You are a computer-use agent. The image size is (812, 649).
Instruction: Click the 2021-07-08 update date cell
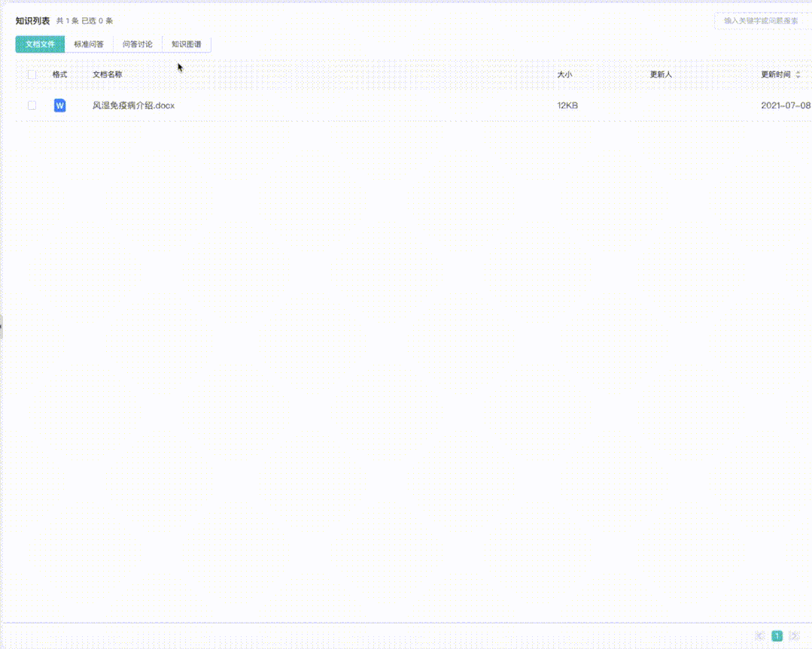tap(786, 105)
